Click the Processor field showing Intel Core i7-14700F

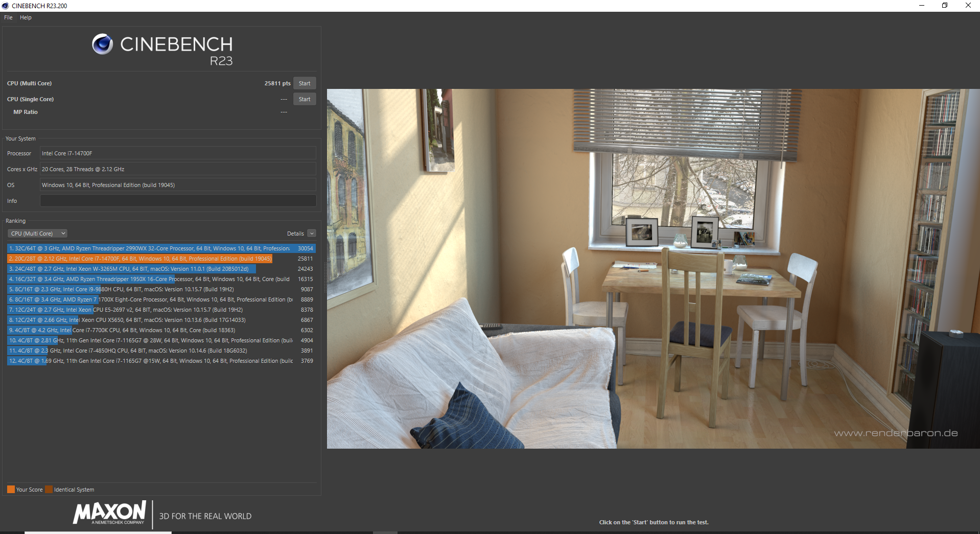coord(178,153)
